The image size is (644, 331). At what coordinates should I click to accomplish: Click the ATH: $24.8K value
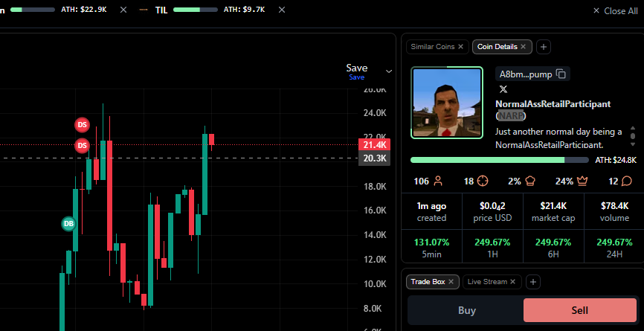click(x=616, y=160)
